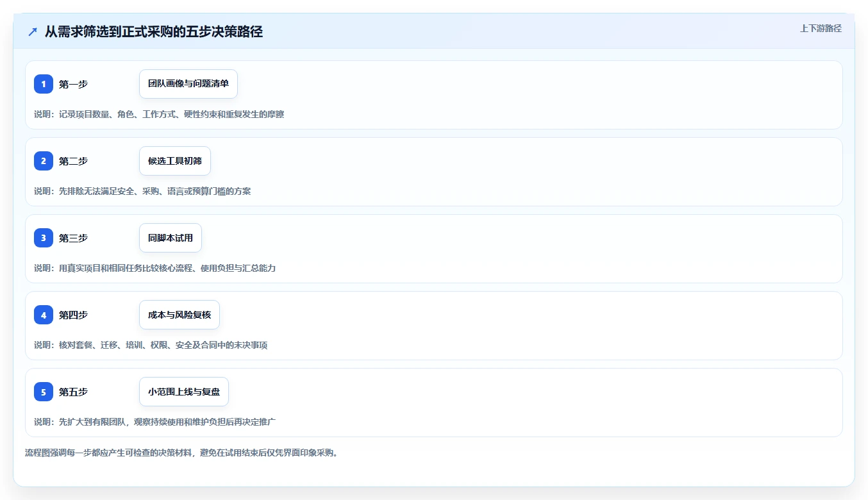The width and height of the screenshot is (868, 500).
Task: Click the 上下游路径 label
Action: pos(821,28)
